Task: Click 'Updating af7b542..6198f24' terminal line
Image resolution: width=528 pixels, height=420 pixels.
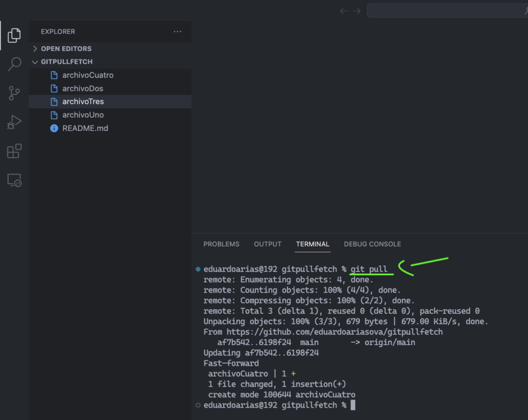Action: (261, 353)
